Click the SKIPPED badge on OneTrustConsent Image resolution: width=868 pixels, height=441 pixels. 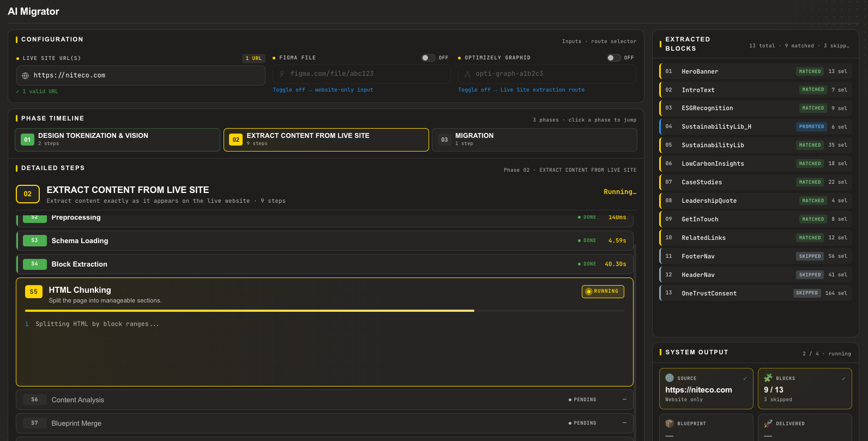click(807, 293)
